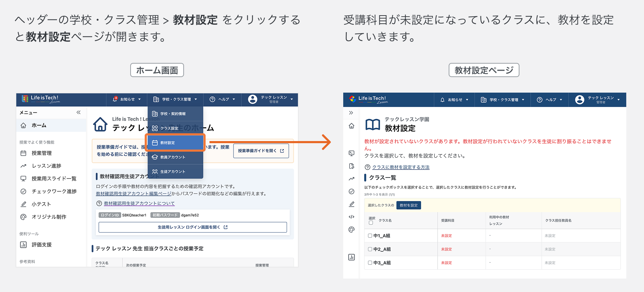644x292 pixels.
Task: Choose 生徒アカウント in the dropdown menu
Action: pyautogui.click(x=175, y=171)
